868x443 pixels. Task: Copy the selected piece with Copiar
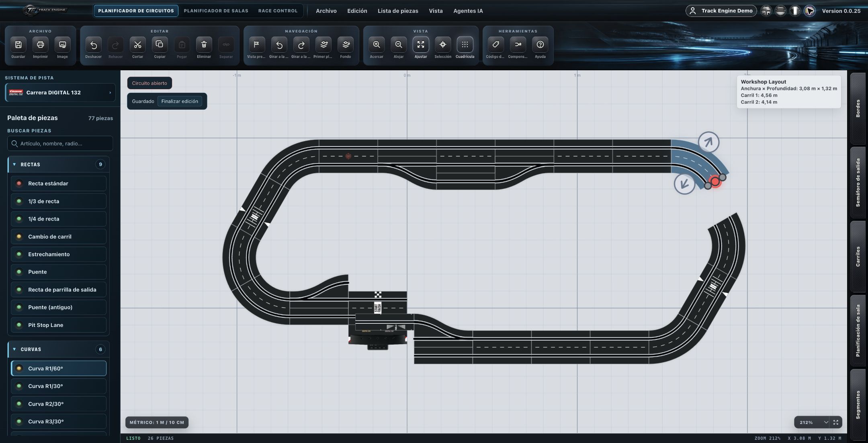click(x=160, y=45)
